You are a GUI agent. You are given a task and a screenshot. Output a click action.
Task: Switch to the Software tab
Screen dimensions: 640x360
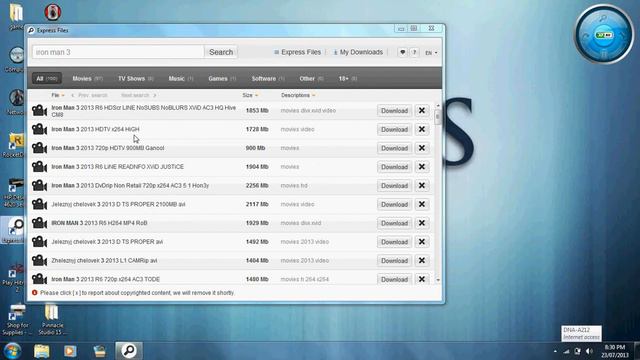click(x=268, y=78)
